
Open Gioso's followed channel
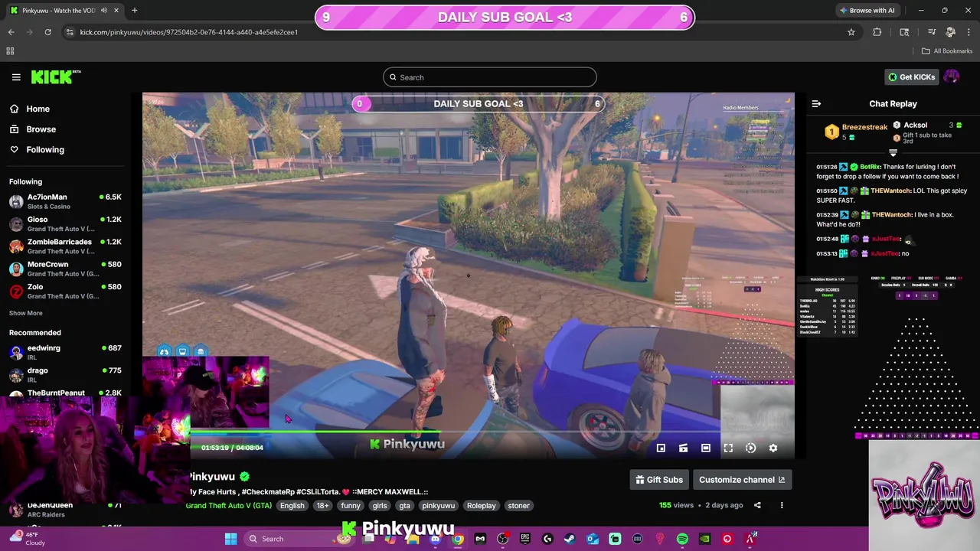(x=65, y=223)
